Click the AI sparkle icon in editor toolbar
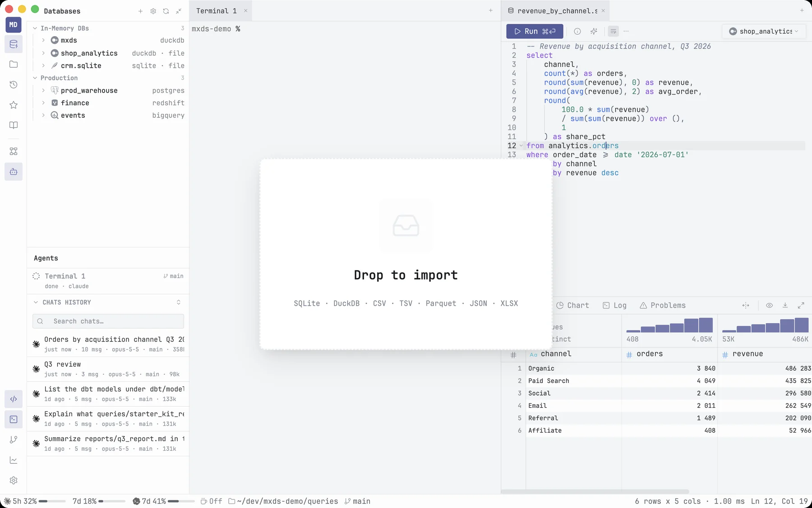 pyautogui.click(x=594, y=31)
